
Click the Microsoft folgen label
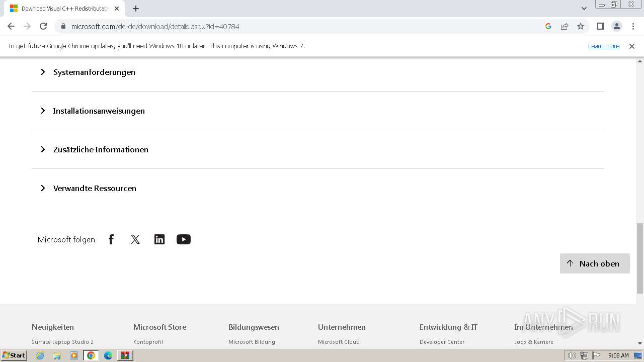coord(66,240)
